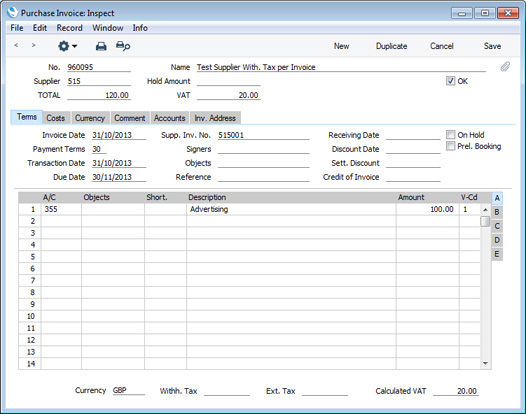Click grid scrollbar down arrow
526x414 pixels.
[485, 363]
